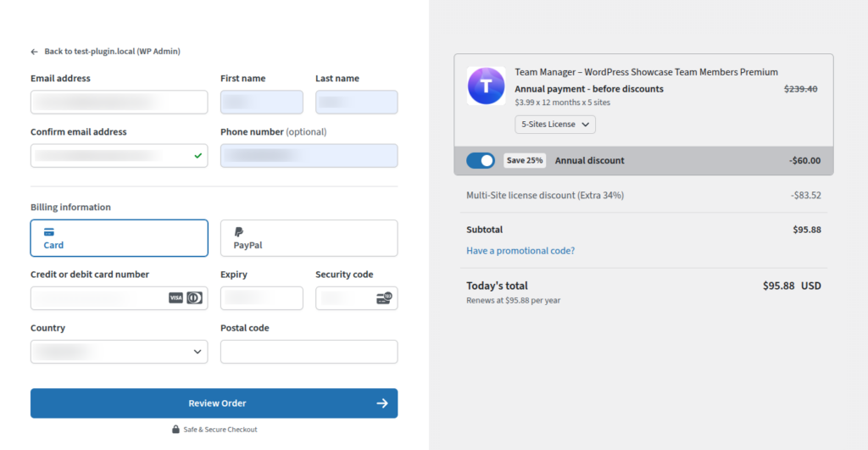Click the security code CVV icon

pos(384,298)
